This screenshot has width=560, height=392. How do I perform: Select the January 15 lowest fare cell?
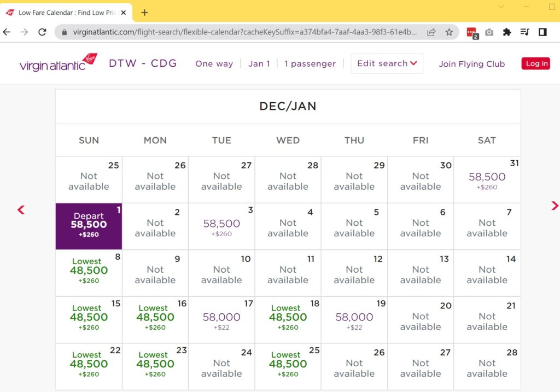[x=89, y=319]
